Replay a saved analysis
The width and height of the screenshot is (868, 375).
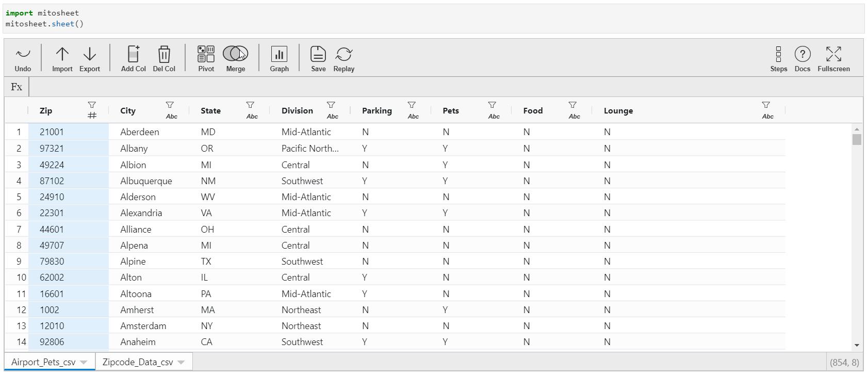(x=344, y=54)
